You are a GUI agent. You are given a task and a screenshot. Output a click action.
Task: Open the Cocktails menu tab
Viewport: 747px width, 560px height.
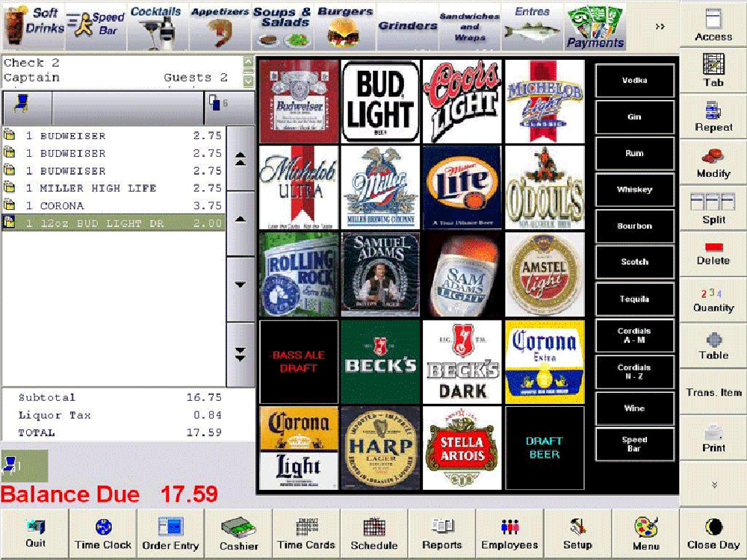(x=158, y=26)
